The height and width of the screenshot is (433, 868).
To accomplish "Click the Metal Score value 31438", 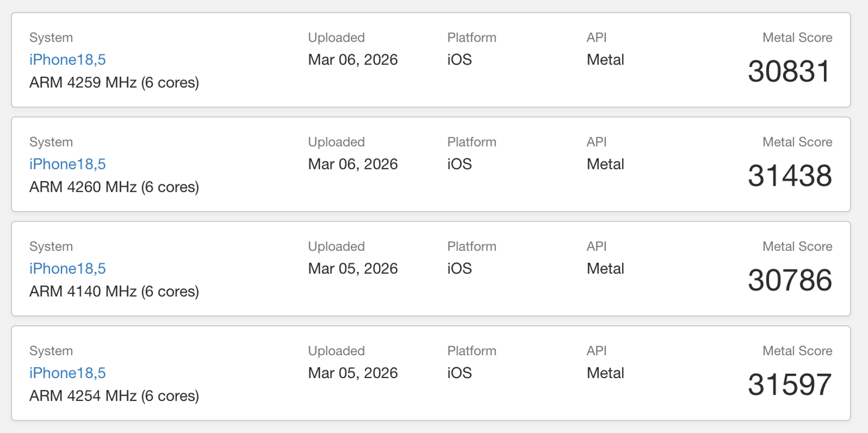I will pos(790,176).
